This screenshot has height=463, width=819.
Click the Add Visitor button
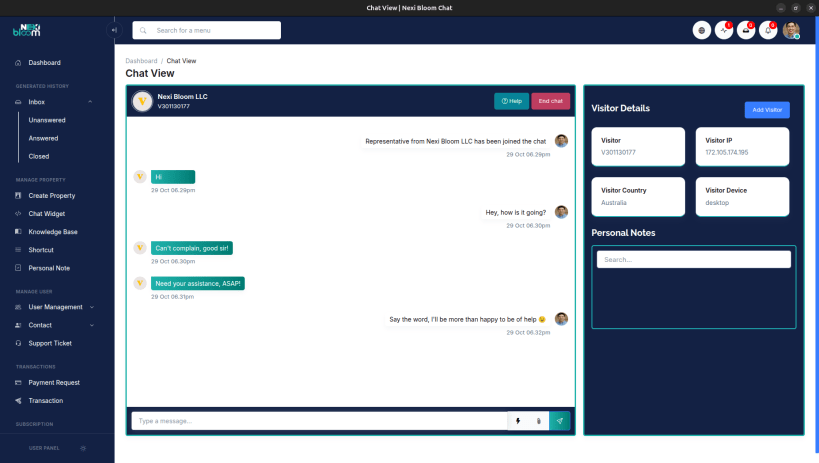coord(767,110)
